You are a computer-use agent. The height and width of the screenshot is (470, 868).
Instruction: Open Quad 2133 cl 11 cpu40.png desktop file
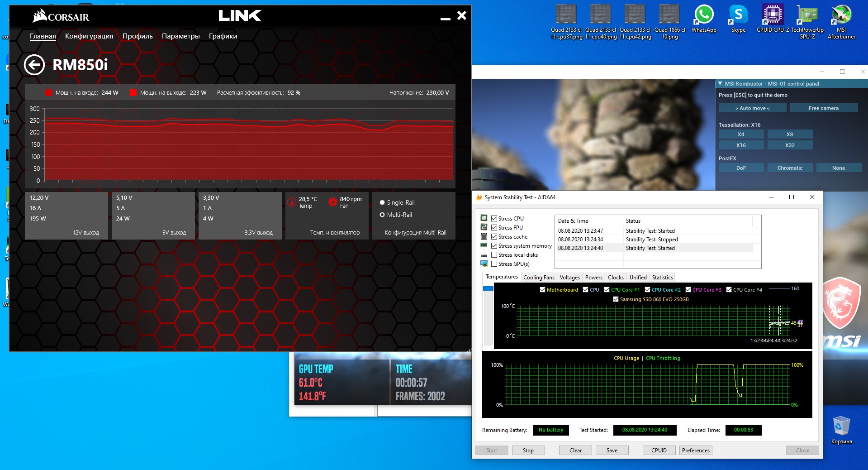pos(601,22)
